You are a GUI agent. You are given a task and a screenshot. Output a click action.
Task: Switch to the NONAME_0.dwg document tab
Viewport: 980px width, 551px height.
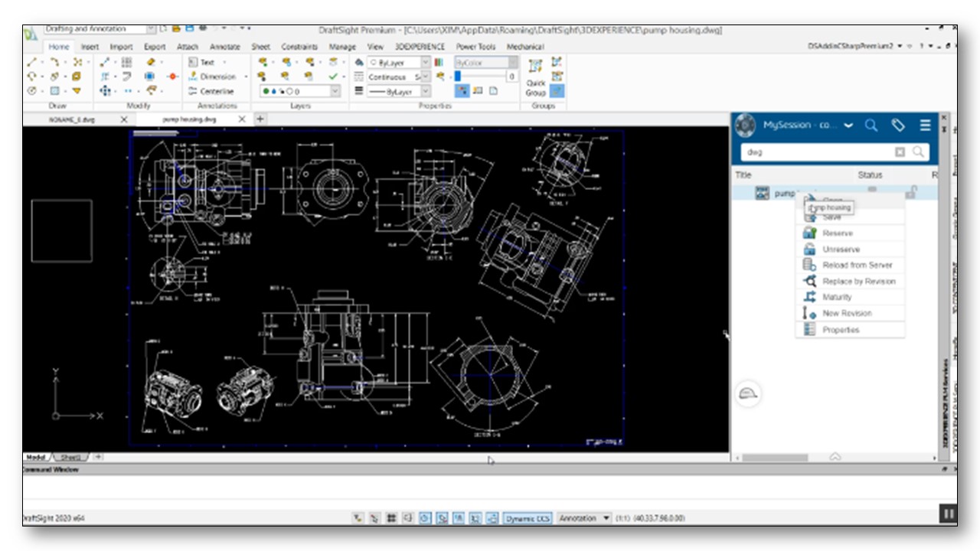pos(71,119)
